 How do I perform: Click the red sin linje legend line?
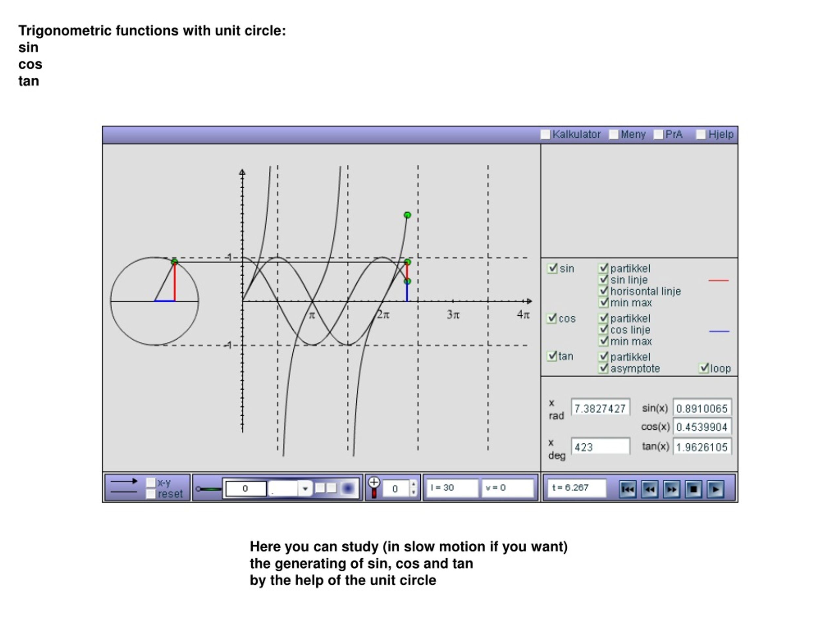pos(719,281)
